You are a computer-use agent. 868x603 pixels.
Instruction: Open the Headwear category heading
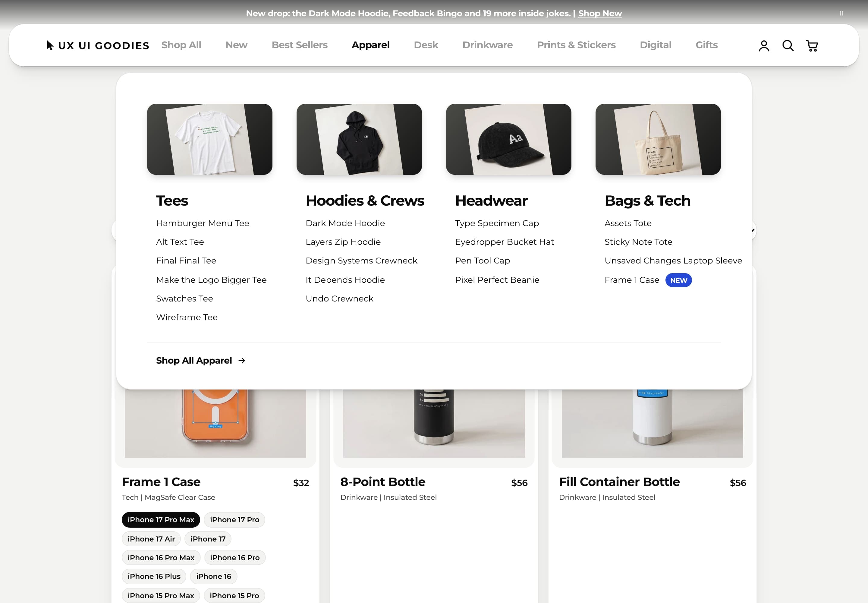(491, 200)
